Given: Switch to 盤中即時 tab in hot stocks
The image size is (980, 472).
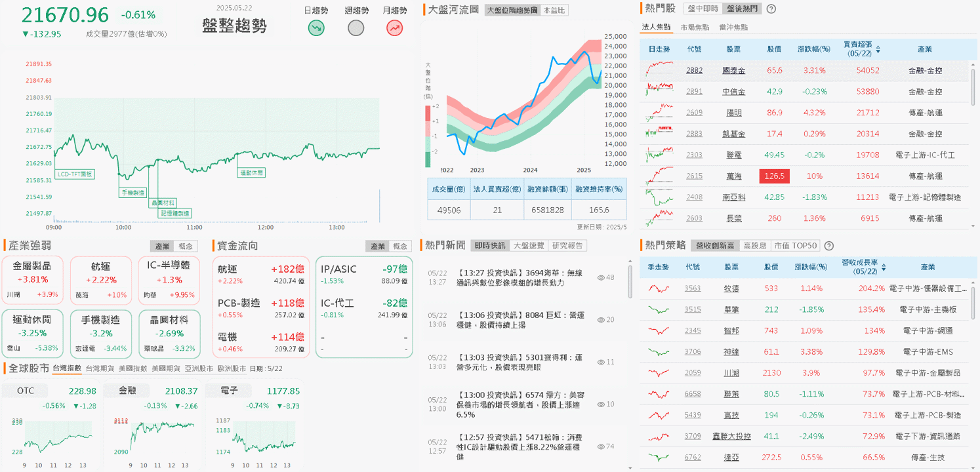Looking at the screenshot, I should pos(703,9).
